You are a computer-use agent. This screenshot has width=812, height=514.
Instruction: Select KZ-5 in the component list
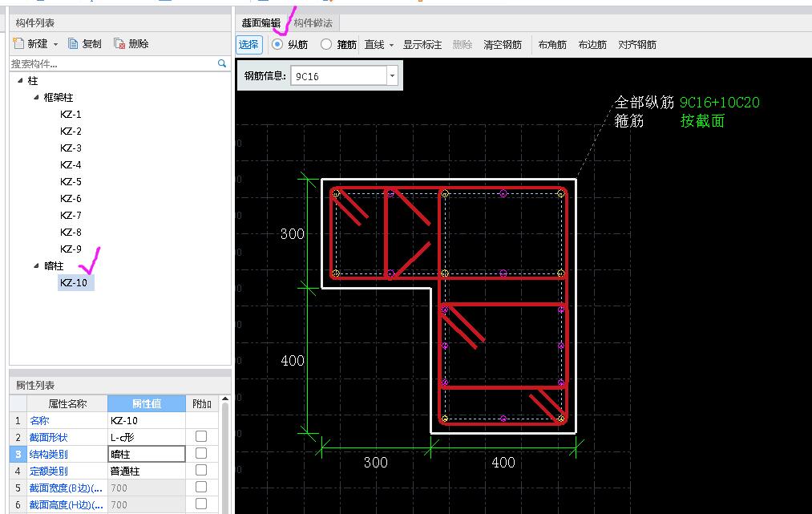tap(71, 181)
